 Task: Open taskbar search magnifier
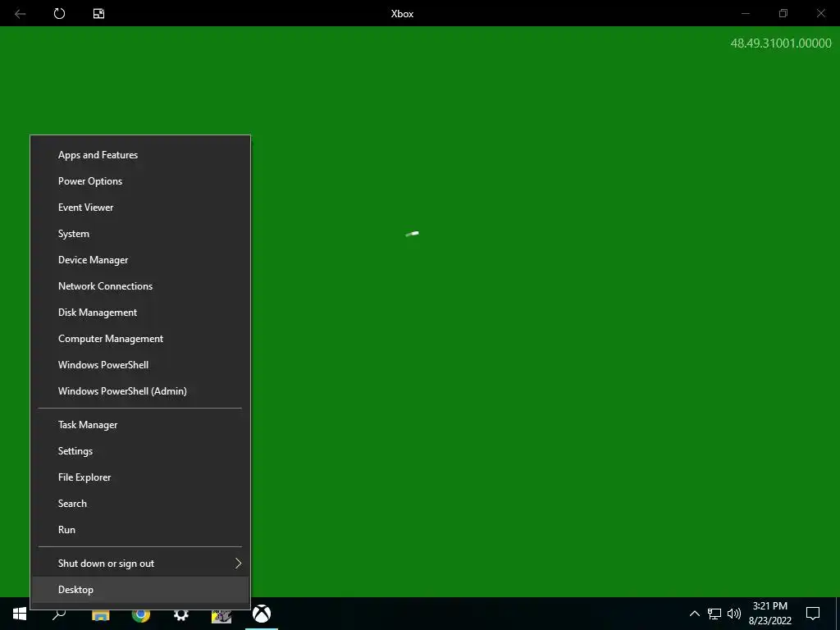pos(59,614)
